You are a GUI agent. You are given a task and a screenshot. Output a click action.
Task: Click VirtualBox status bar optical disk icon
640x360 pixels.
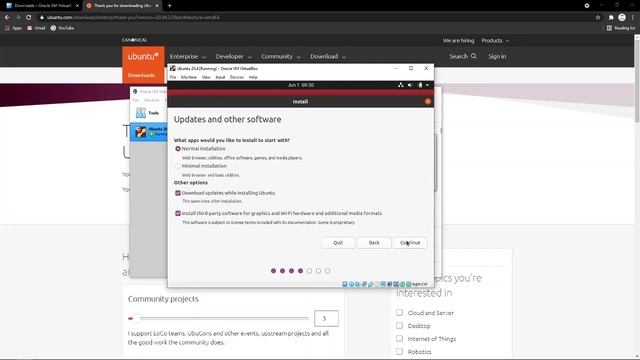pos(351,284)
